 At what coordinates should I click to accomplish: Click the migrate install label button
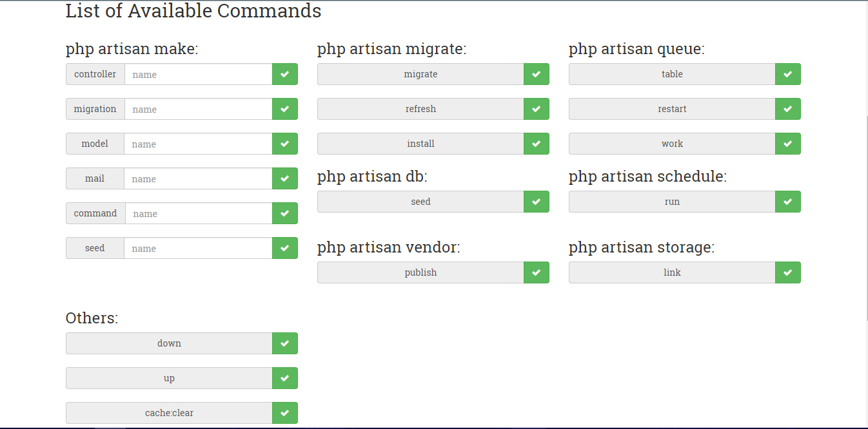420,144
